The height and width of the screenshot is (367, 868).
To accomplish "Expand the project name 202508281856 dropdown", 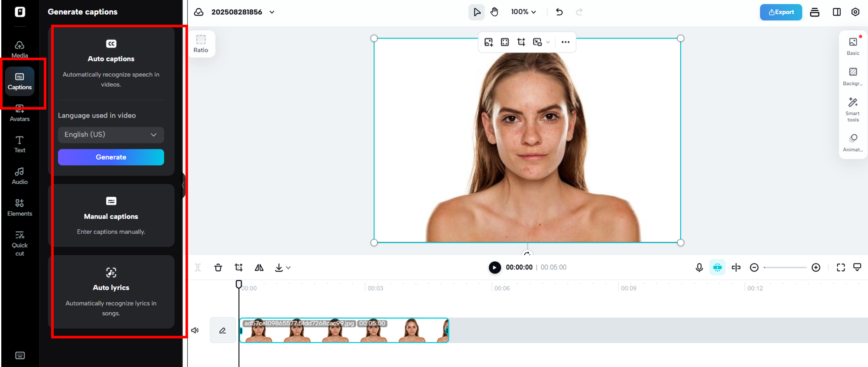I will (272, 12).
